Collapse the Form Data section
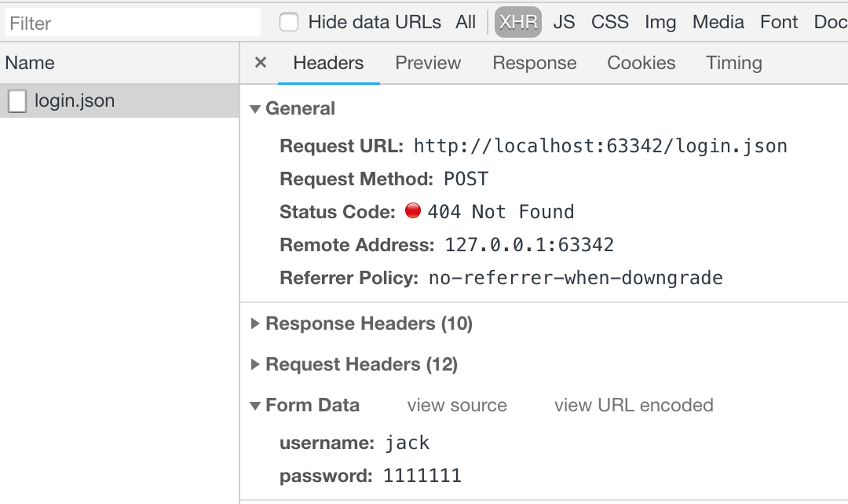This screenshot has height=504, width=848. pyautogui.click(x=255, y=406)
